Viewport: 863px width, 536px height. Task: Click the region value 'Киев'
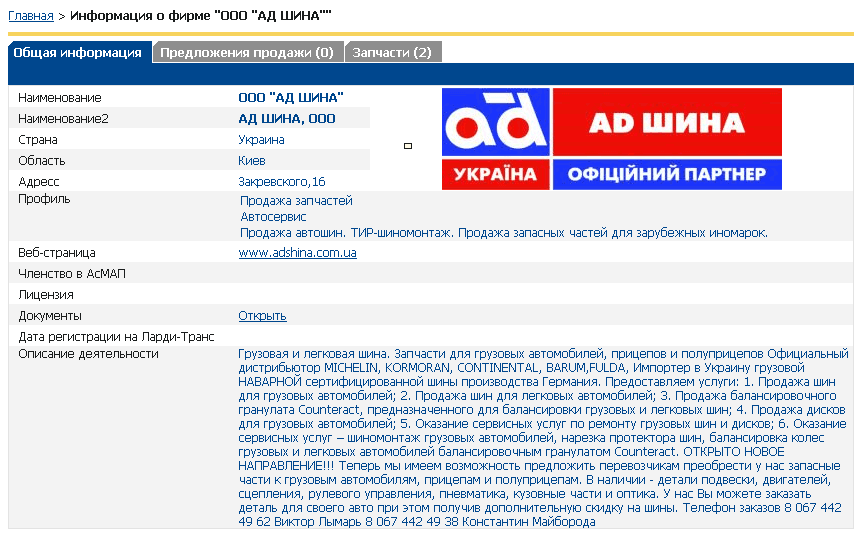[252, 161]
